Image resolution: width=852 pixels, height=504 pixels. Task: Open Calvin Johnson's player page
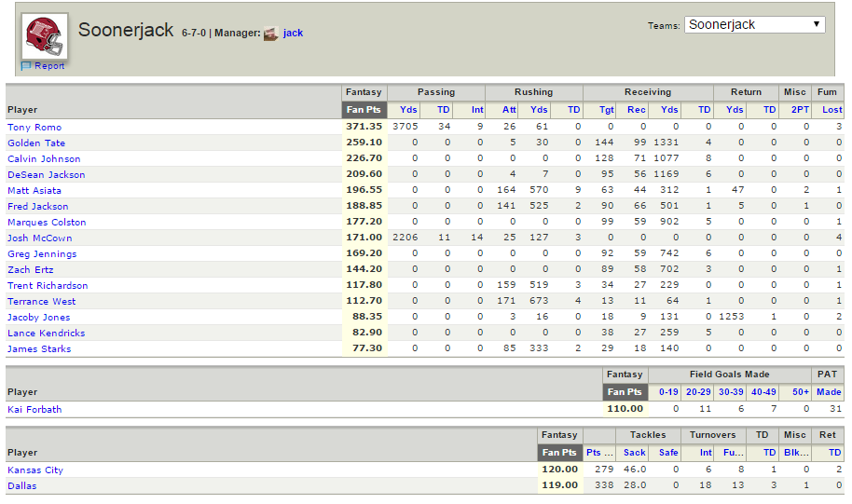(x=44, y=158)
